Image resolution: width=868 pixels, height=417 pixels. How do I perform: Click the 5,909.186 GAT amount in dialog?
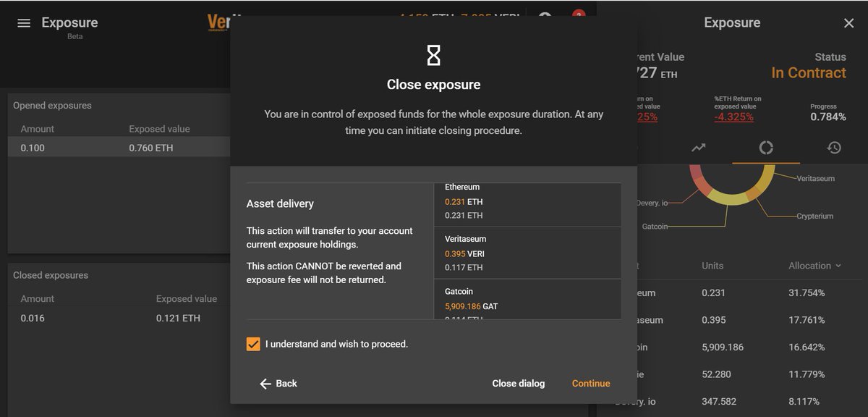(471, 306)
